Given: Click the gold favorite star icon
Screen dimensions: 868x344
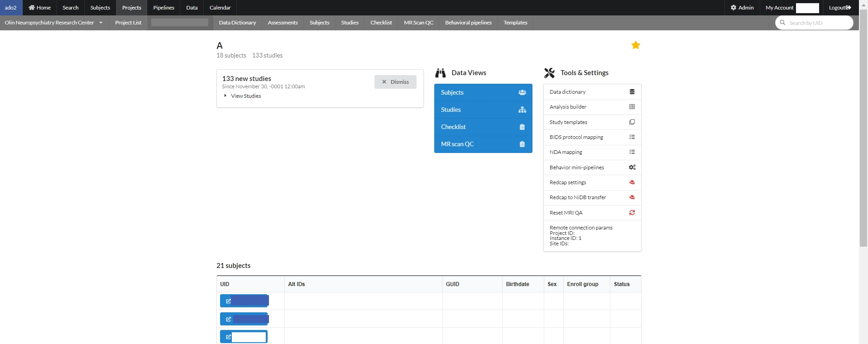Looking at the screenshot, I should pyautogui.click(x=635, y=45).
